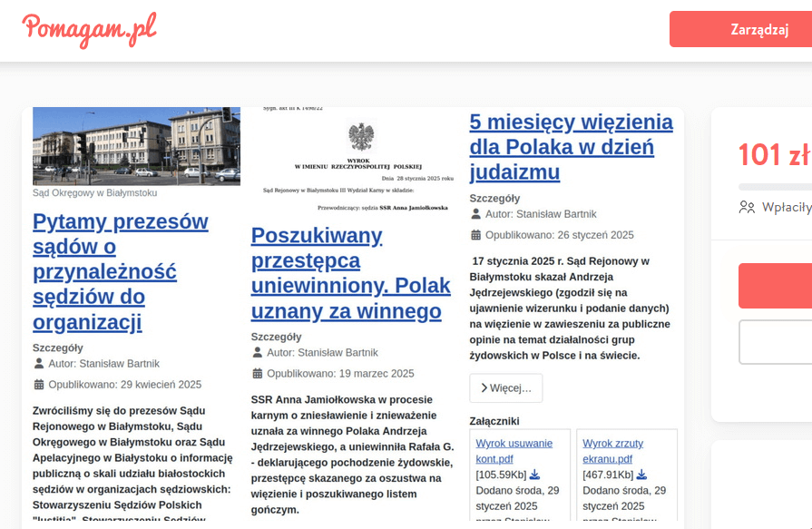Image resolution: width=812 pixels, height=529 pixels.
Task: Open the 'Wyrok zrzuty ekranu.pdf' attachment link
Action: coord(613,451)
